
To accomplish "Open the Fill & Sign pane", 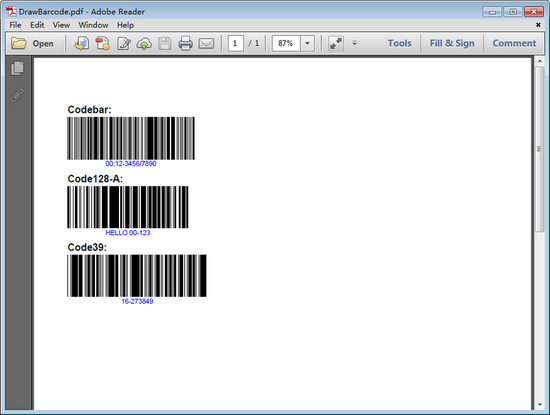I will coord(452,43).
